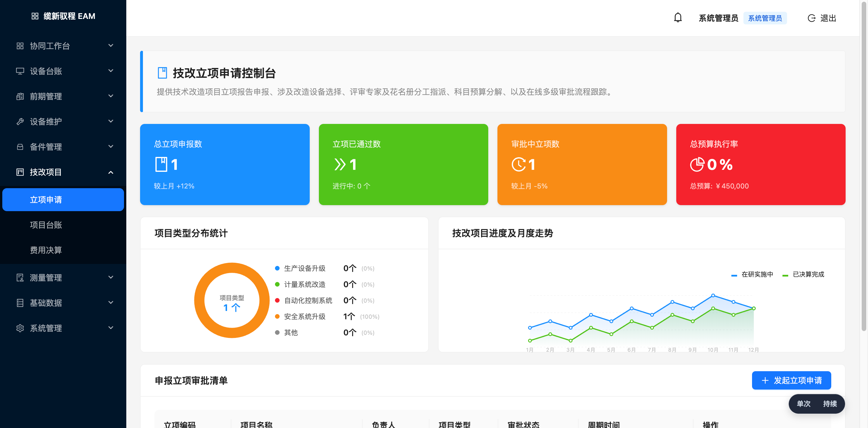Screen dimensions: 868x428
Task: Collapse the 技改项目 menu chevron
Action: (111, 172)
